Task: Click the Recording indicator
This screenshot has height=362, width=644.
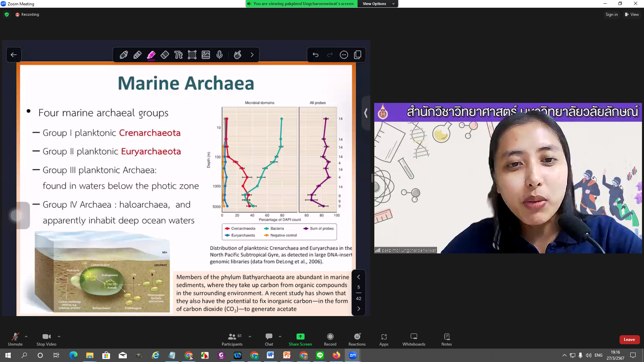Action: [x=27, y=14]
